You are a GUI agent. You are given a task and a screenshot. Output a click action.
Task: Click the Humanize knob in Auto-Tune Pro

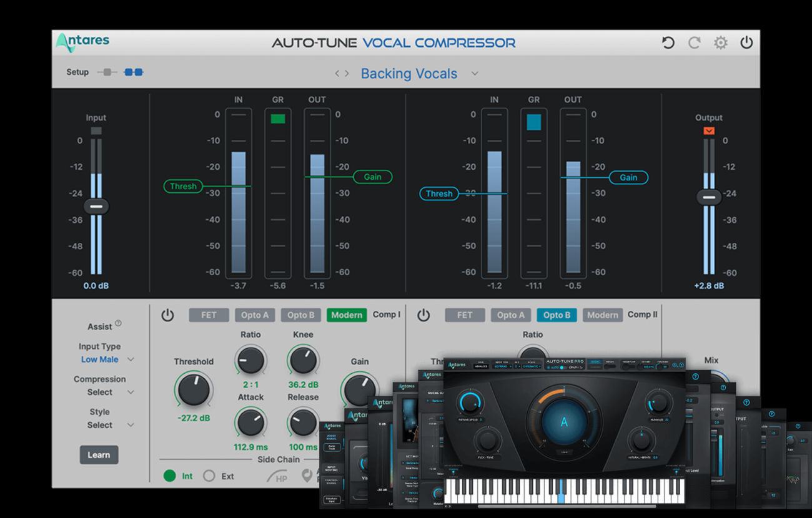click(658, 403)
